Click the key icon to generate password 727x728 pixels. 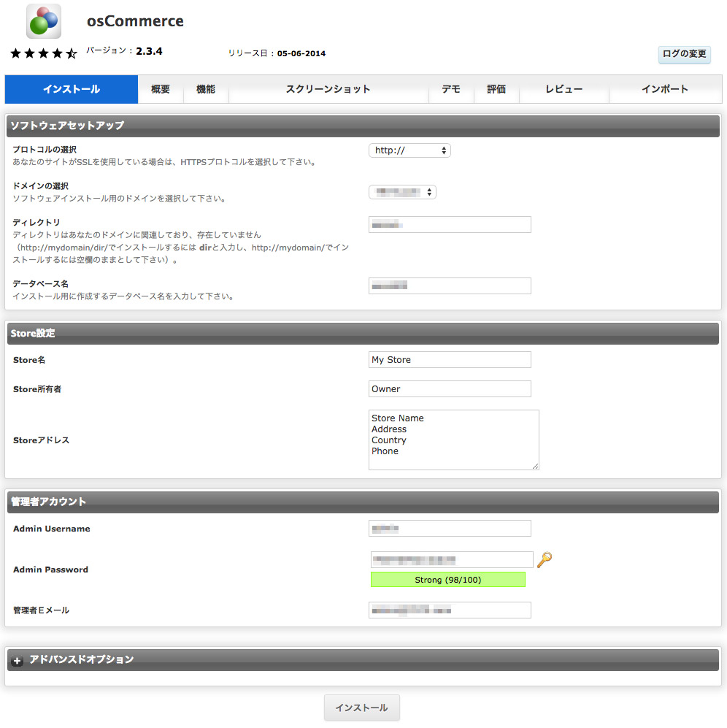pos(544,560)
